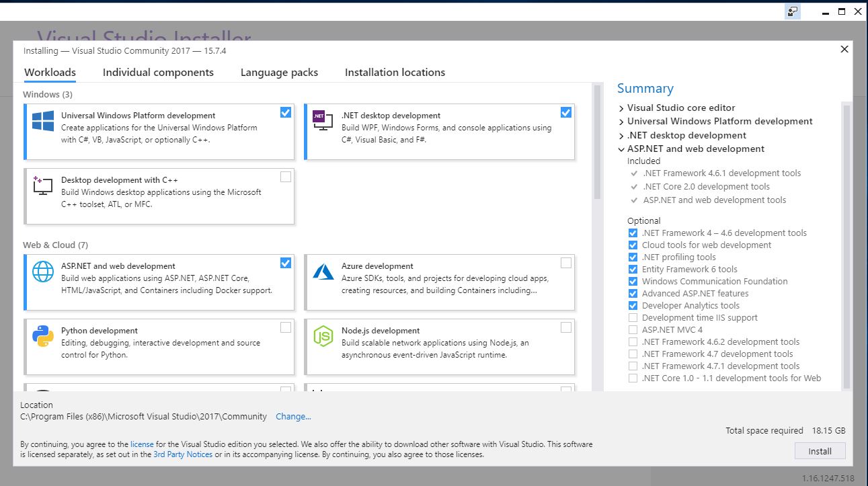Click the Desktop development with C++ icon
Screen dimensions: 868x486
(43, 186)
